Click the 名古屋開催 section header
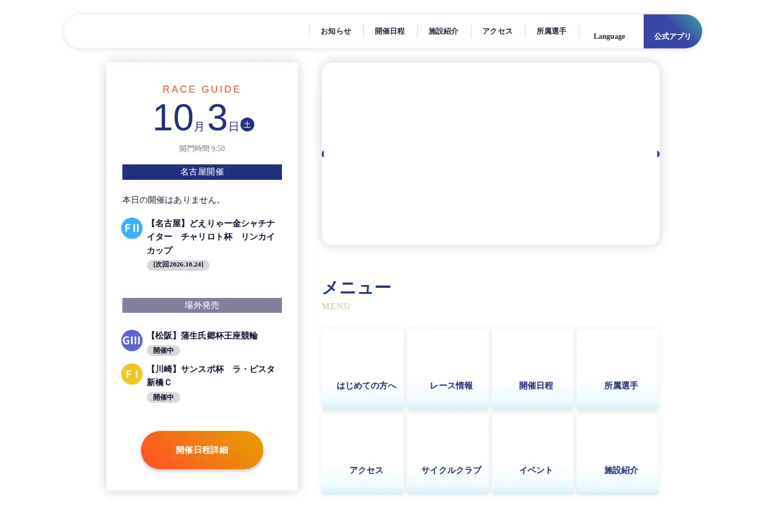The width and height of the screenshot is (766, 532). click(202, 172)
